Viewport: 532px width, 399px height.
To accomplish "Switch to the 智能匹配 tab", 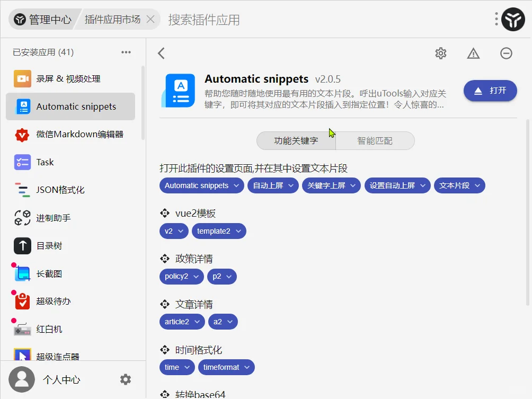I will [375, 140].
